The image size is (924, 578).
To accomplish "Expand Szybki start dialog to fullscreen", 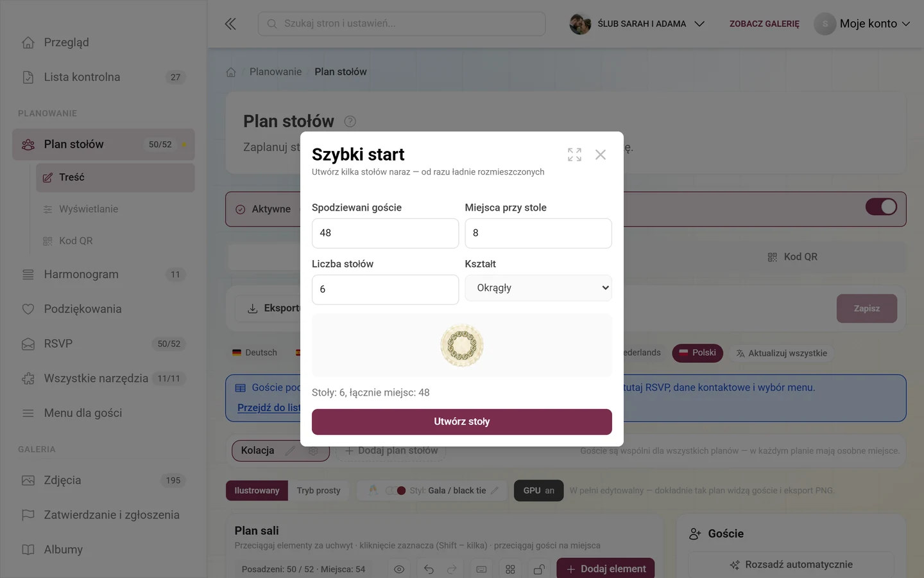I will pyautogui.click(x=574, y=154).
